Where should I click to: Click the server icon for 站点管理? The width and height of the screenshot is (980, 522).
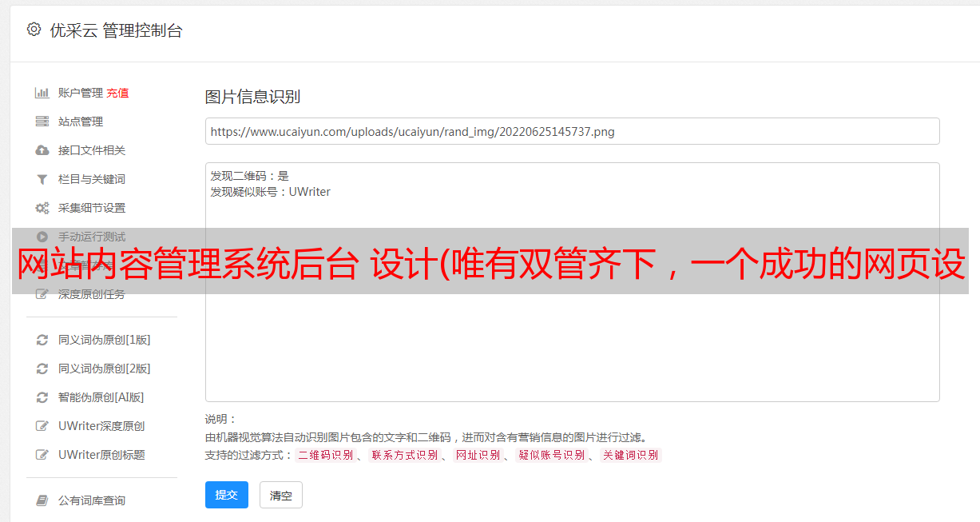click(42, 122)
